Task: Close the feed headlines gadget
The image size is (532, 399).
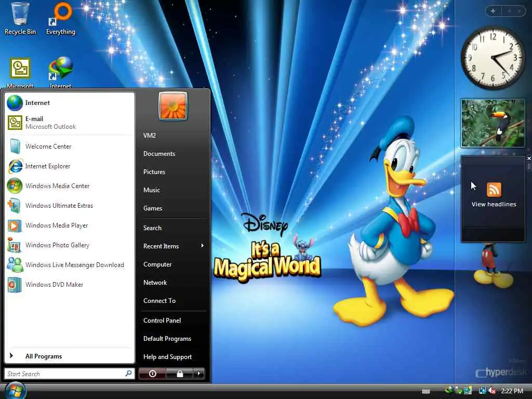Action: click(x=528, y=158)
